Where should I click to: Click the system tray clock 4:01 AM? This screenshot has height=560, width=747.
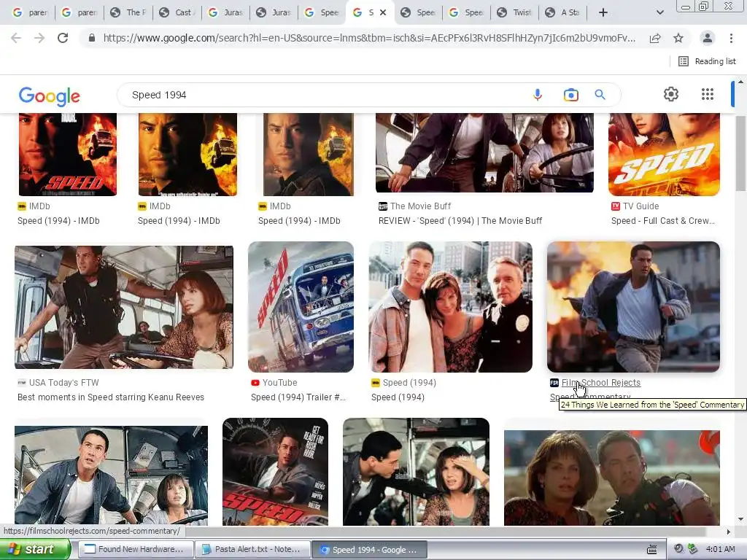(x=720, y=549)
